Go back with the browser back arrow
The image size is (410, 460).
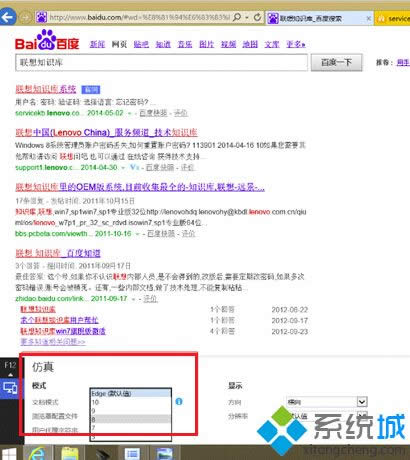(8, 17)
